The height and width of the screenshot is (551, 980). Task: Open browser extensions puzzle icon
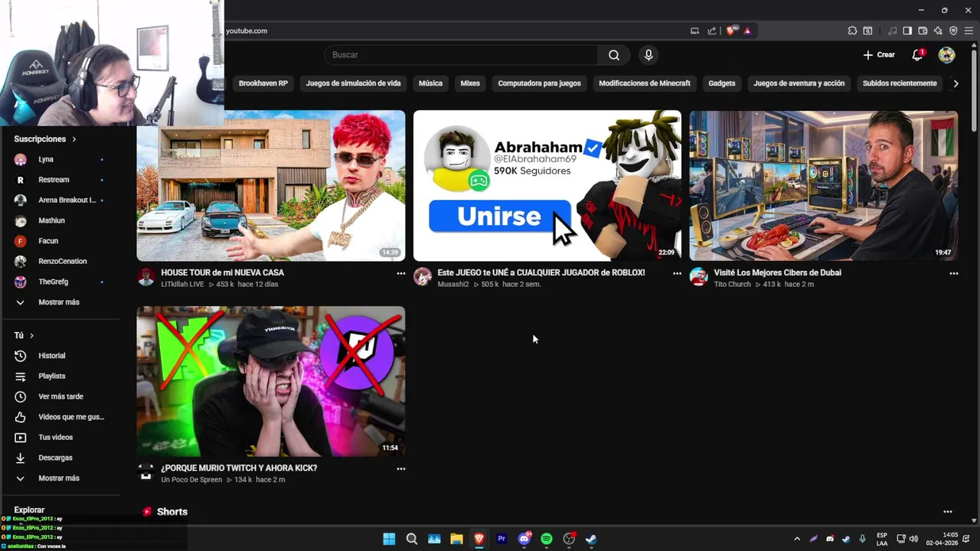[x=852, y=31]
